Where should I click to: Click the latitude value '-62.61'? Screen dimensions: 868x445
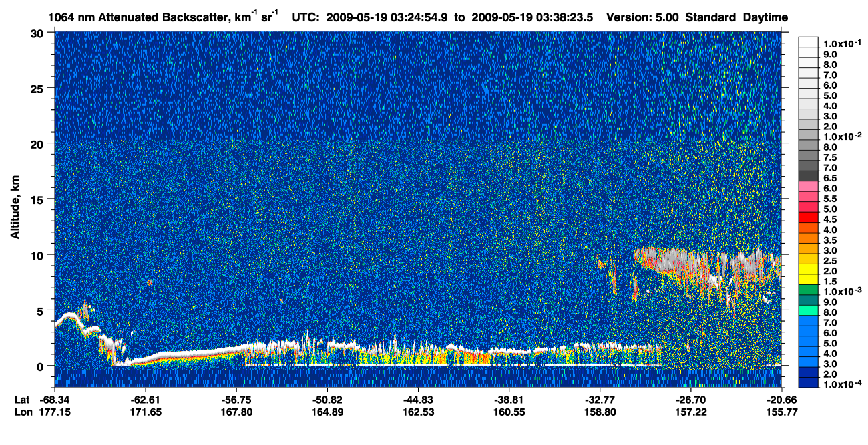tap(146, 400)
